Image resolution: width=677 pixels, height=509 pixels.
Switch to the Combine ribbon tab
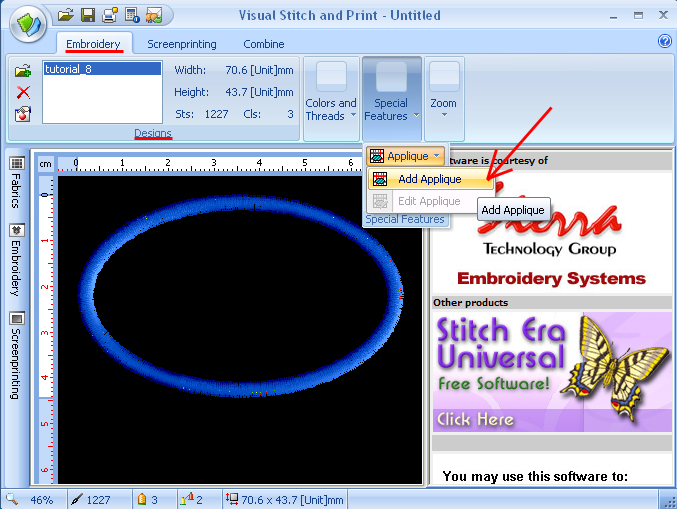(264, 44)
